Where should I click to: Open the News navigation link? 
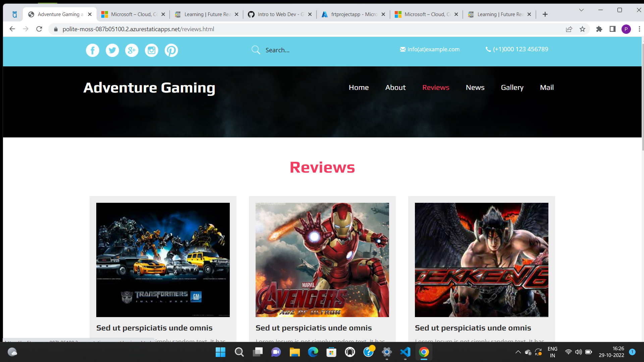[x=475, y=87]
